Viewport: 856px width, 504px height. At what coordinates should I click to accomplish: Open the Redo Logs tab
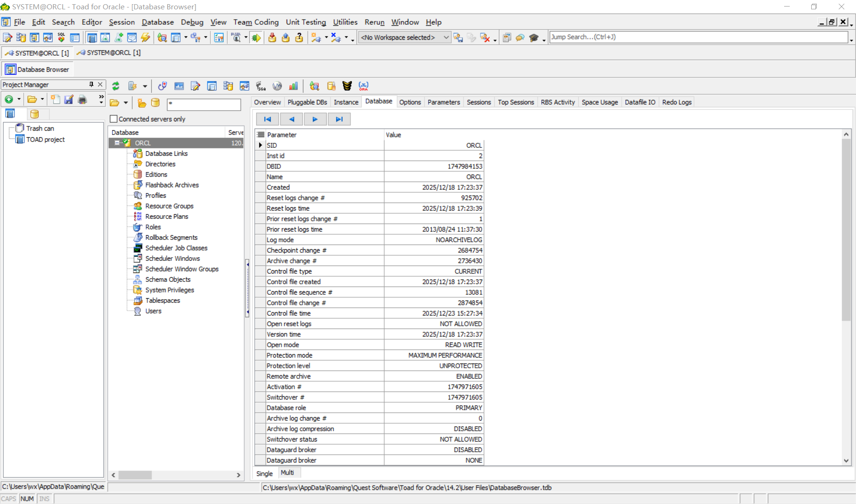(677, 102)
